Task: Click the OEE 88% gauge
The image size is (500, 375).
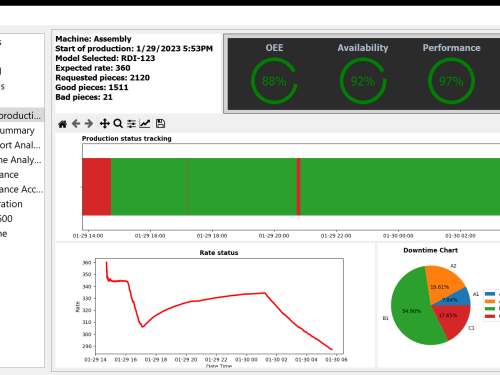Action: click(x=274, y=81)
